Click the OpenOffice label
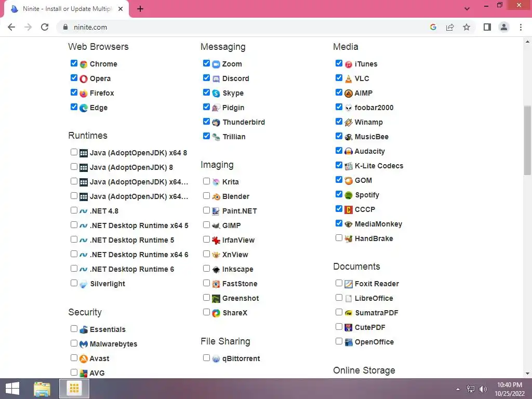Screen dimensions: 532x399 click(374, 342)
